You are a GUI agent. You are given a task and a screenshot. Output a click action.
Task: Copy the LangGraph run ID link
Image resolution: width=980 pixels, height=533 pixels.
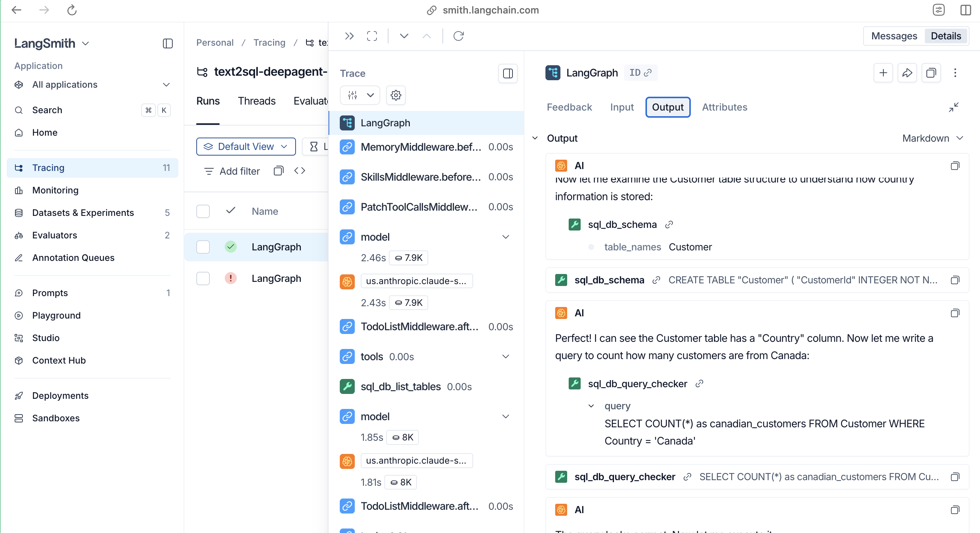[x=641, y=72]
